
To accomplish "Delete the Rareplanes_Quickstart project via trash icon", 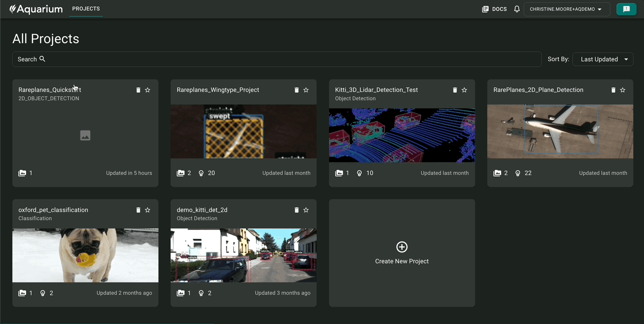I will (x=138, y=90).
